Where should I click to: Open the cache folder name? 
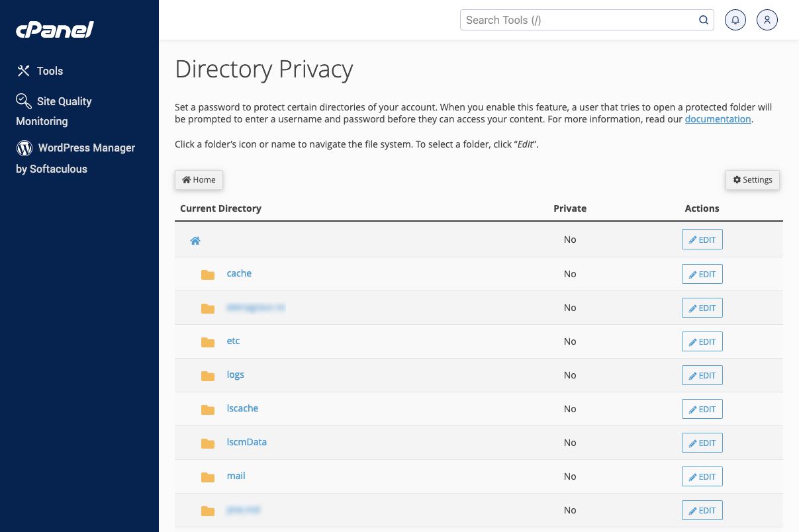239,273
